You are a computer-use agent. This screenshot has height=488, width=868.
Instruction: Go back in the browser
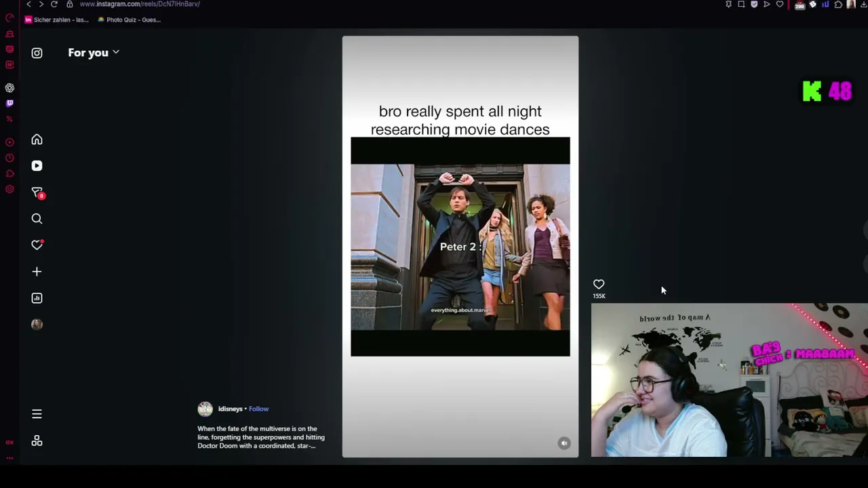tap(28, 4)
